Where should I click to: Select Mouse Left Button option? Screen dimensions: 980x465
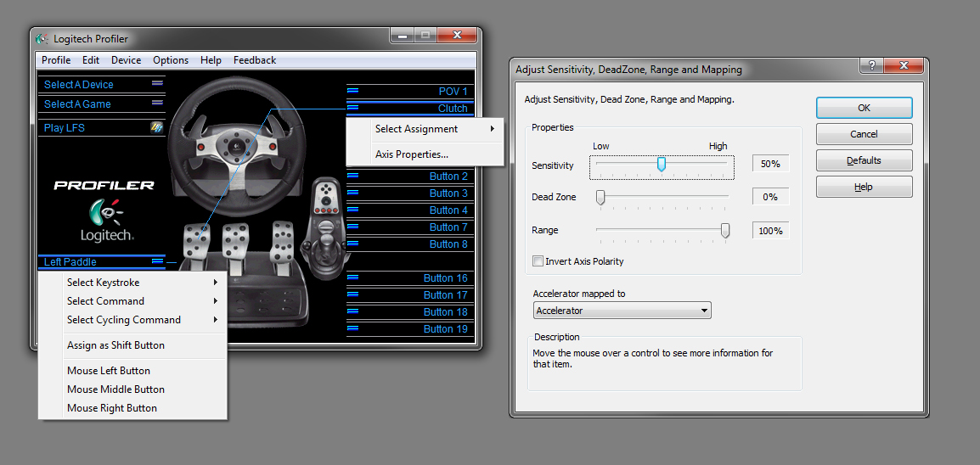pyautogui.click(x=132, y=371)
